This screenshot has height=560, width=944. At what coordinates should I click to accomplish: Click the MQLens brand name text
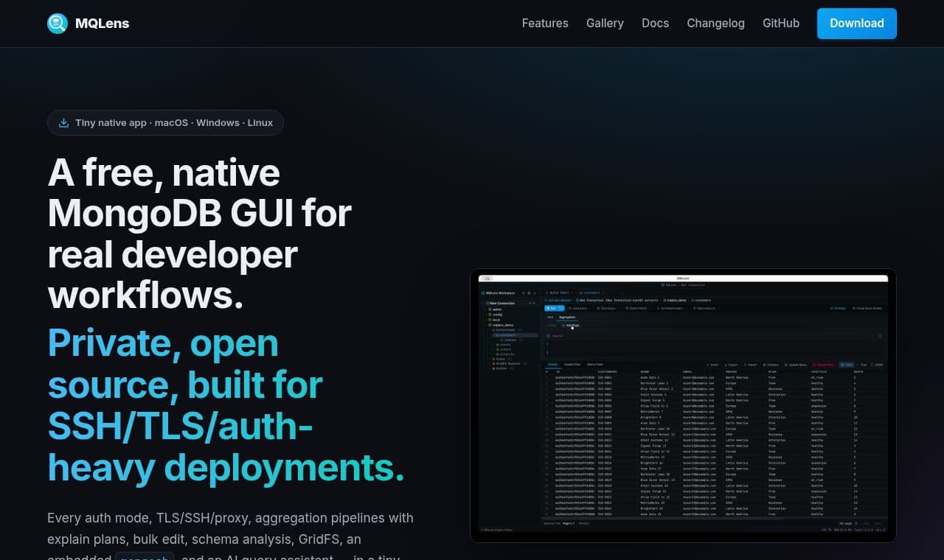click(x=102, y=24)
